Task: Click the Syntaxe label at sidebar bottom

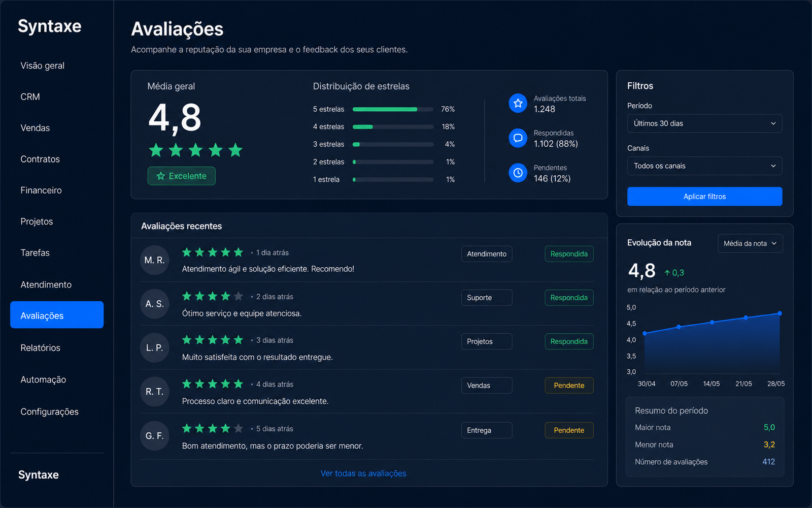Action: point(39,474)
